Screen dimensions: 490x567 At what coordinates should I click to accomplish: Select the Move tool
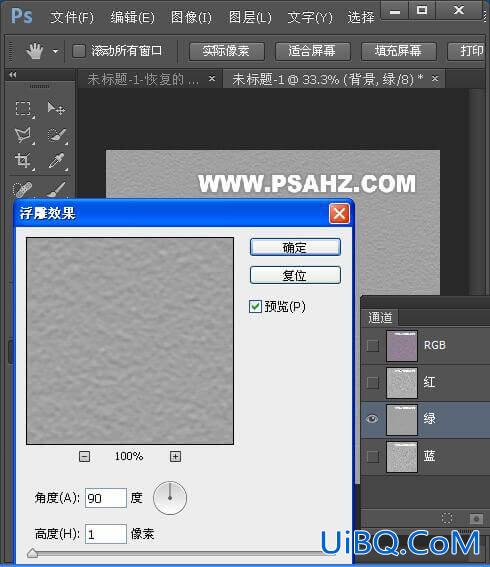[56, 108]
